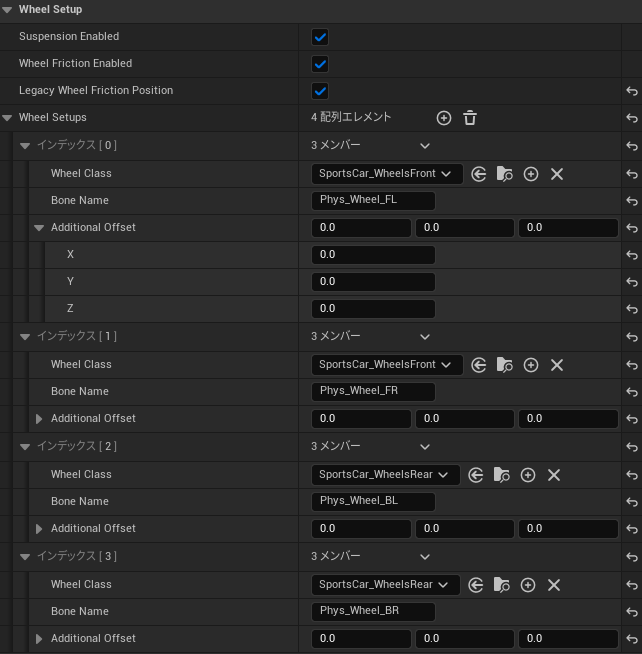The width and height of the screenshot is (642, 654).
Task: Expand Additional Offset under index 1
Action: [x=40, y=419]
